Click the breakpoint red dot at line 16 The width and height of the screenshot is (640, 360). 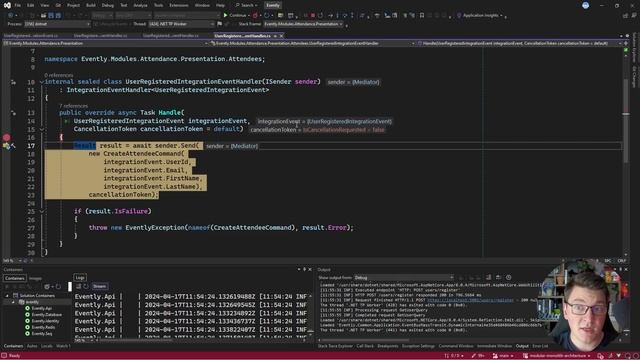pos(6,138)
